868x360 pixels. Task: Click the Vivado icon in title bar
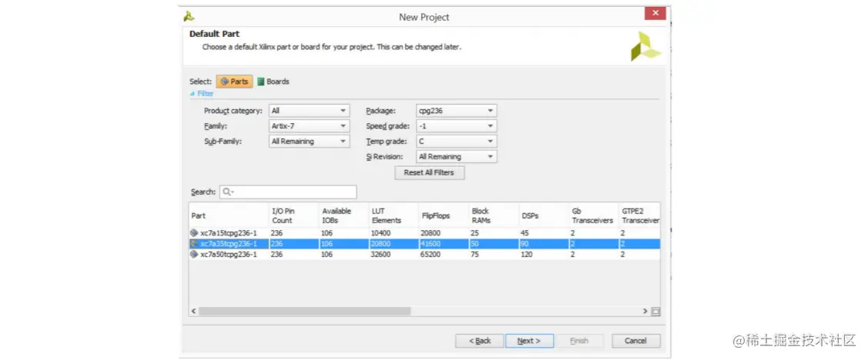pos(189,16)
